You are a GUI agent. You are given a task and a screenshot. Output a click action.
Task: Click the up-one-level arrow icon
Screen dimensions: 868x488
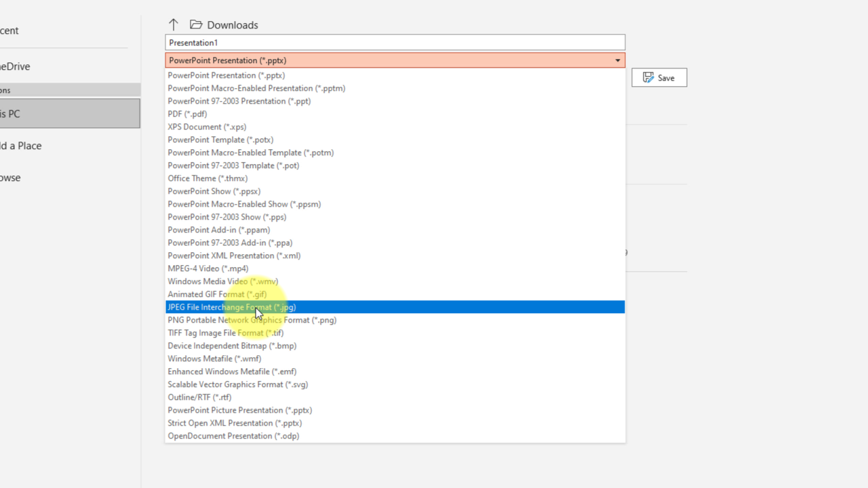click(174, 24)
